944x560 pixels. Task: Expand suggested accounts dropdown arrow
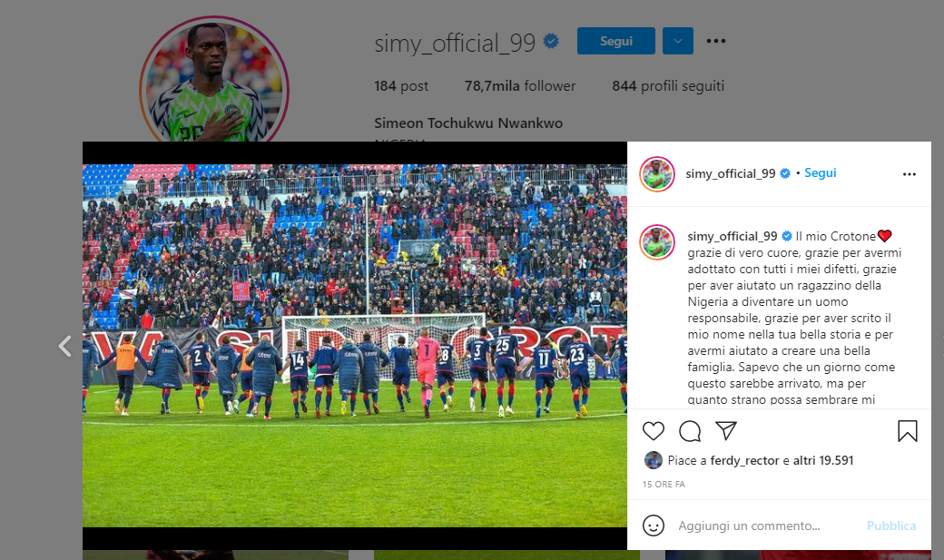(x=678, y=41)
